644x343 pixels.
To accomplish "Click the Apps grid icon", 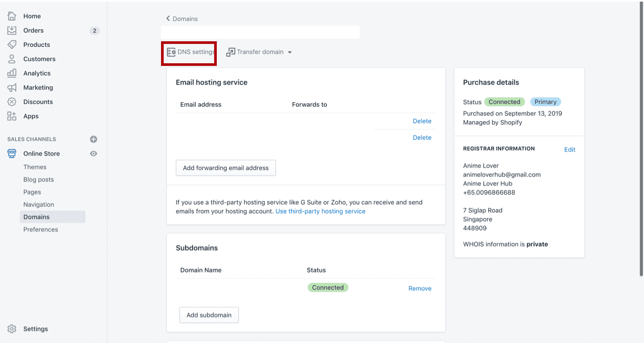I will click(12, 116).
